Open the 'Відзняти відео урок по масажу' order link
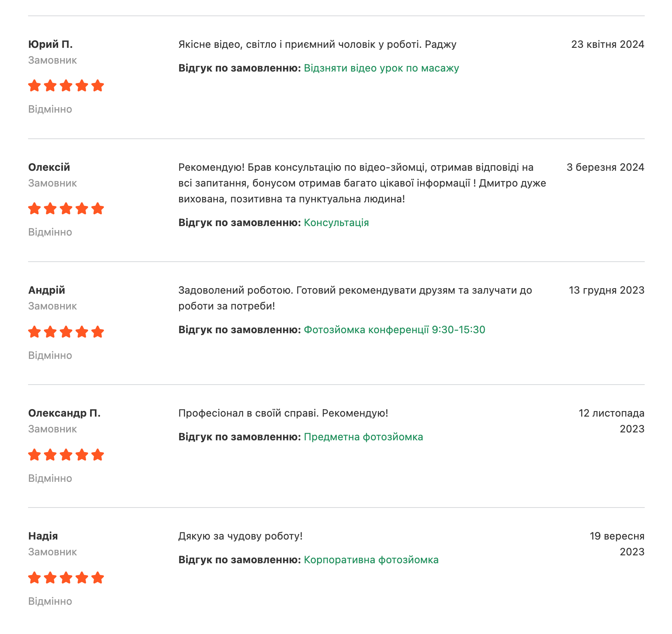This screenshot has width=672, height=634. click(x=381, y=68)
